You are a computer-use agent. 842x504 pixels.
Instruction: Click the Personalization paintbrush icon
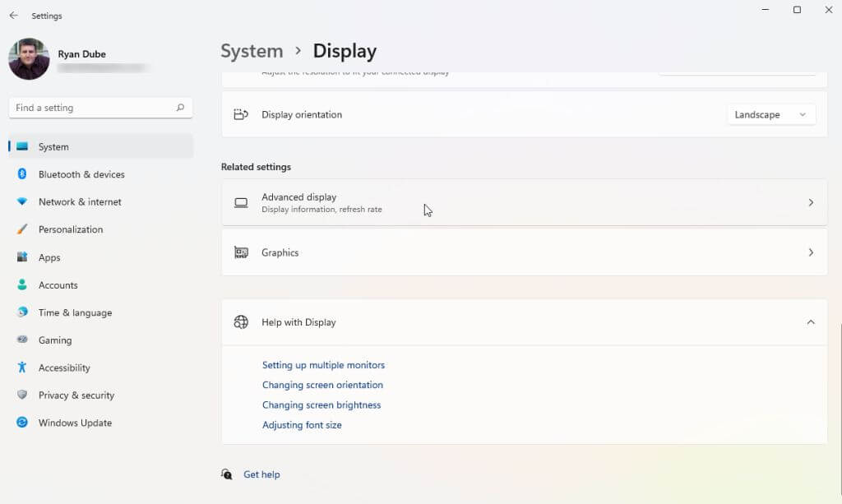point(22,229)
